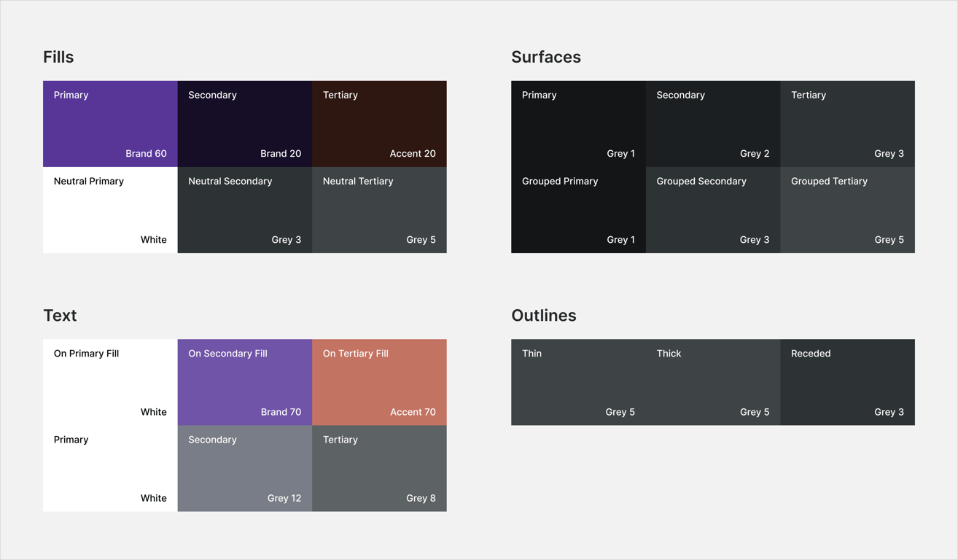The image size is (958, 560).
Task: Click the Secondary surface Grey 2 swatch
Action: (713, 123)
